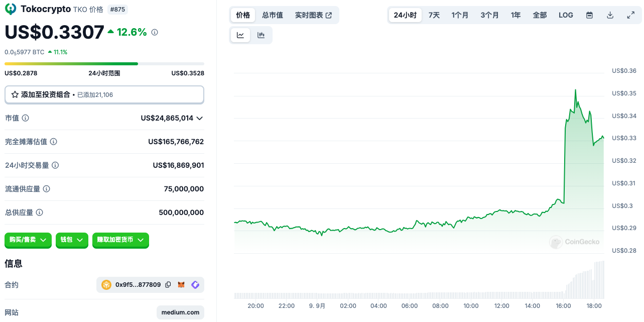
Task: Toggle LOG scale on chart
Action: coord(566,15)
